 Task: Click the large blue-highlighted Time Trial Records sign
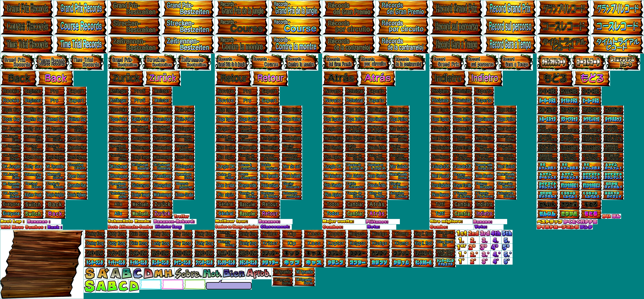tap(81, 44)
